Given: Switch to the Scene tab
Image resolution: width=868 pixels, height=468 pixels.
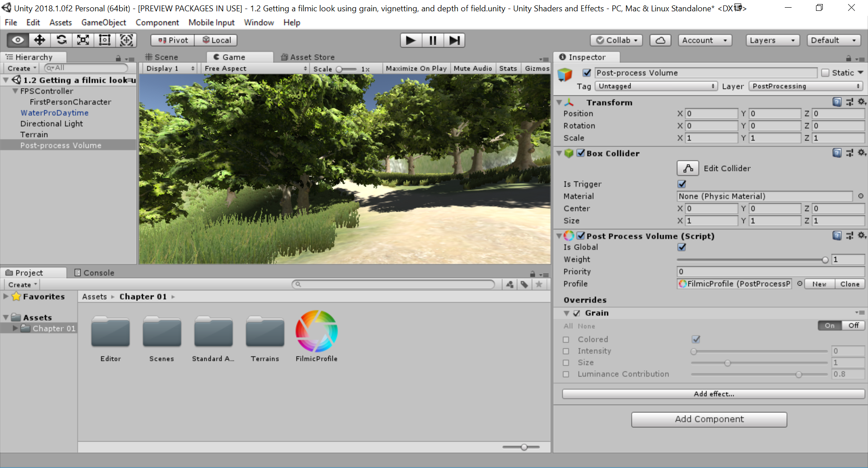Looking at the screenshot, I should (x=162, y=57).
